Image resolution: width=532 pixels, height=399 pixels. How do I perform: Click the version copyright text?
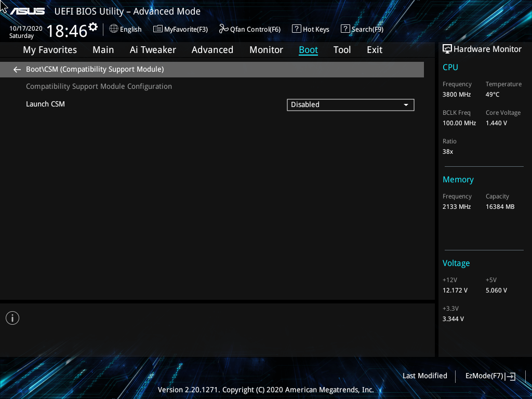click(x=265, y=390)
